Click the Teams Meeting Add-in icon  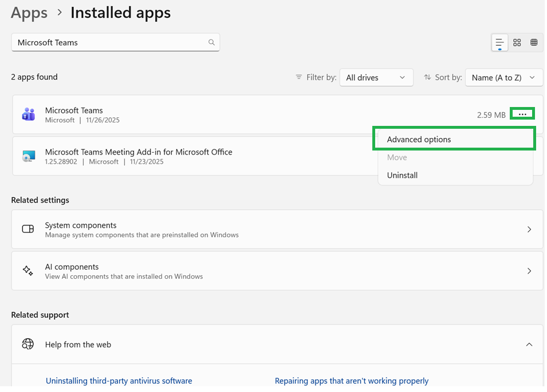tap(29, 156)
